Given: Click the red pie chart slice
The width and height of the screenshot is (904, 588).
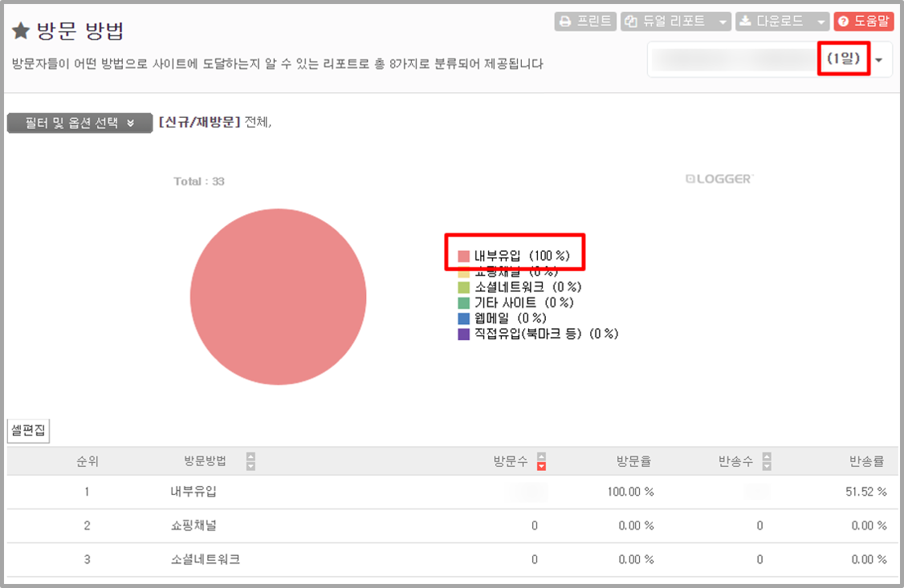Looking at the screenshot, I should click(x=277, y=297).
